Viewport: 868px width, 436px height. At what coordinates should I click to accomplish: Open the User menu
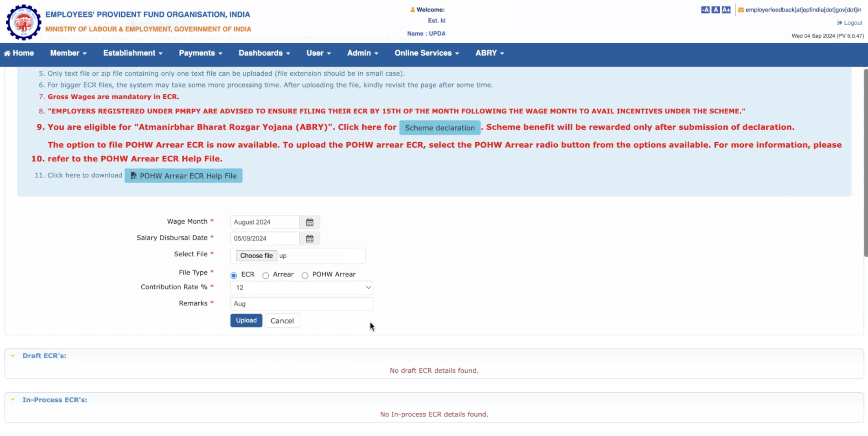point(319,53)
